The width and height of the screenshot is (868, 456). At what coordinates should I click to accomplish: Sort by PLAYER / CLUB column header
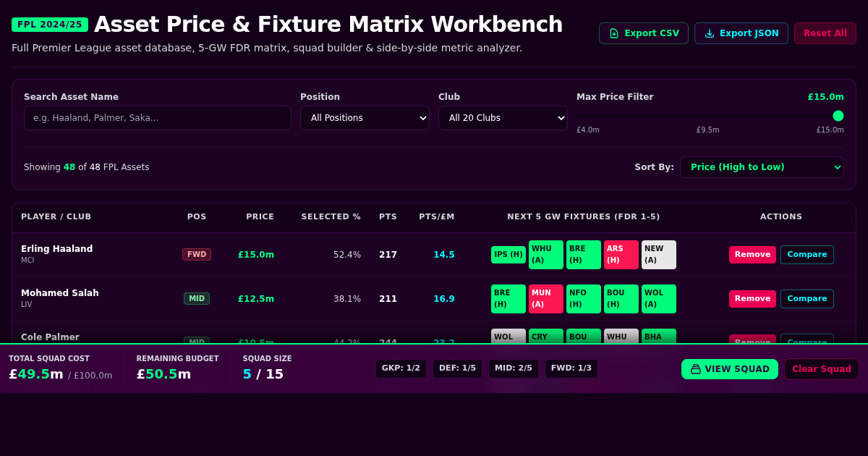56,216
